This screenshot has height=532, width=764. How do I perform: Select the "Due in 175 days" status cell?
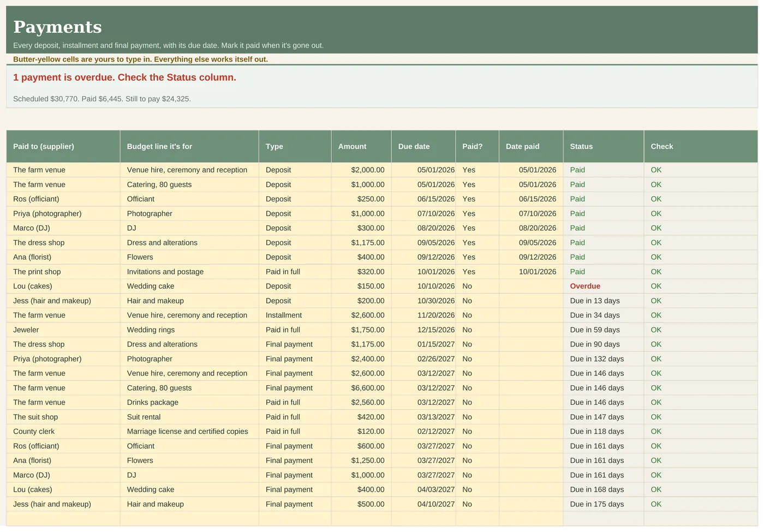[x=604, y=504]
